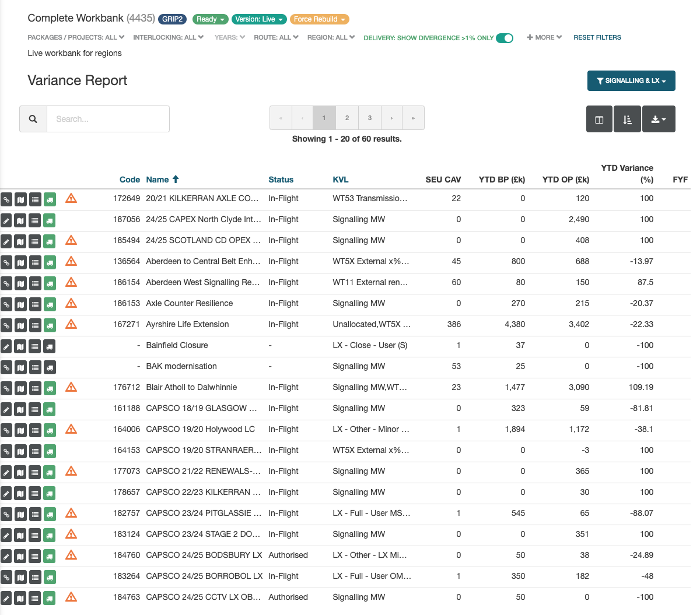
Task: Open the list icon for Ayrshire Life Extension
Action: coord(35,325)
